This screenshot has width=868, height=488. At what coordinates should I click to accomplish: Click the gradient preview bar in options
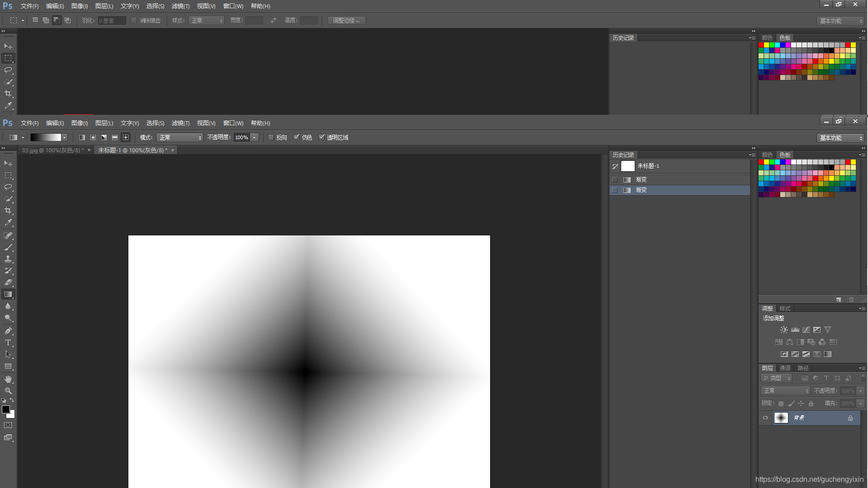(x=46, y=137)
